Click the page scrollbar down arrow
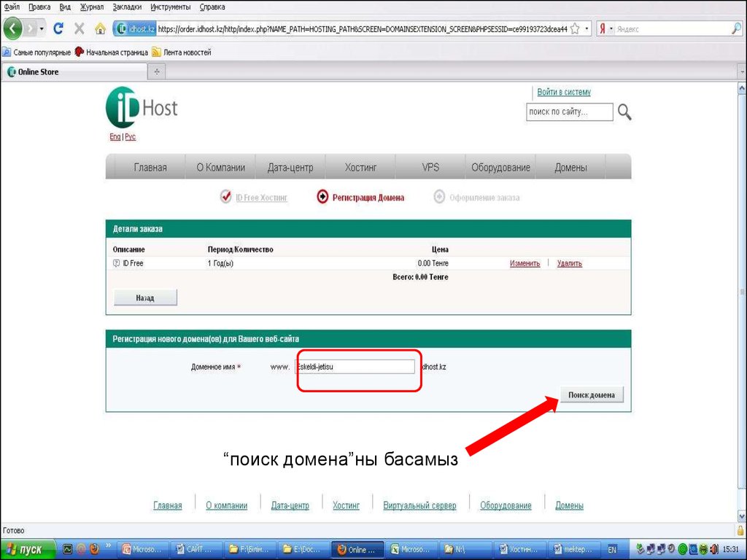The height and width of the screenshot is (560, 747). tap(742, 516)
